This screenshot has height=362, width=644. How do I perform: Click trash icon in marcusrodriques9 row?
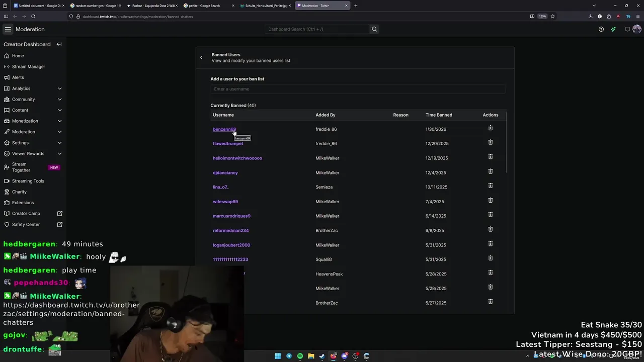pyautogui.click(x=491, y=215)
